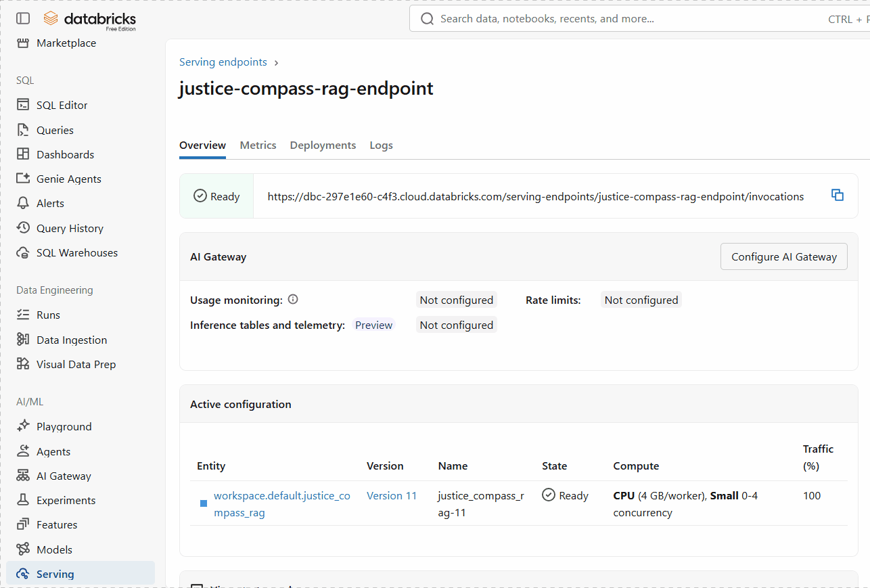Click the Serving icon

click(x=23, y=574)
